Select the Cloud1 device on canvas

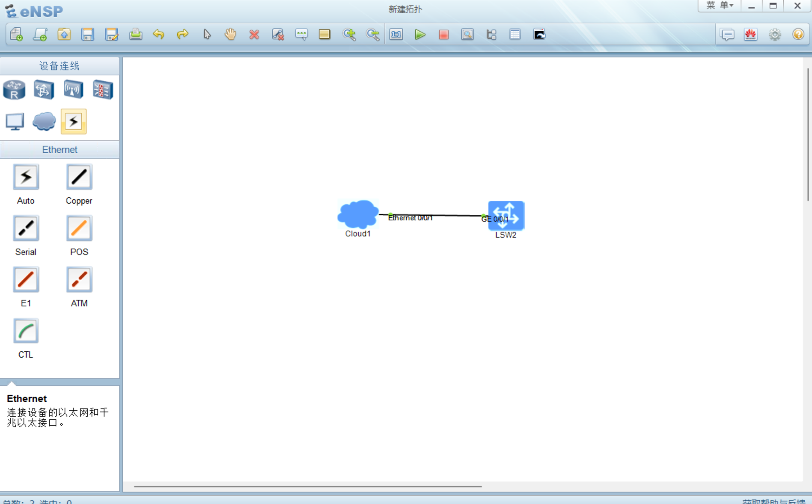click(x=358, y=214)
